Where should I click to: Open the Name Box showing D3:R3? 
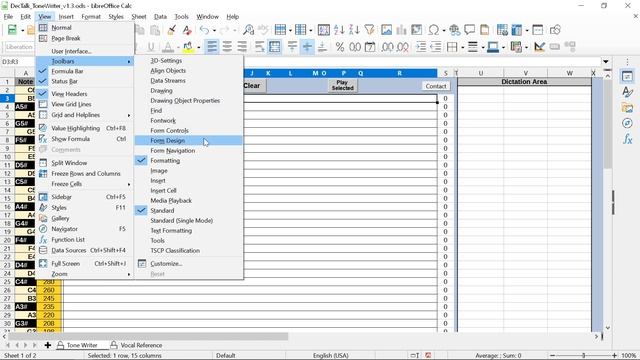pos(18,62)
